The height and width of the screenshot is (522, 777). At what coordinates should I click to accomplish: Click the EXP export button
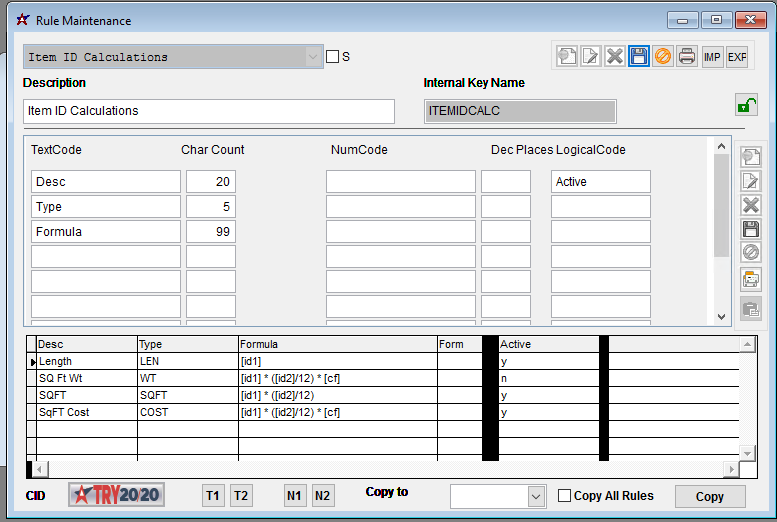[737, 57]
